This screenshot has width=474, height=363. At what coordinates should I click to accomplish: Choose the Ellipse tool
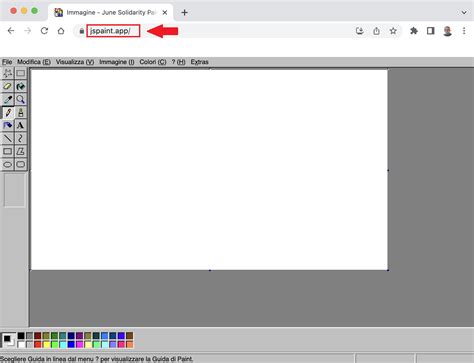point(8,164)
